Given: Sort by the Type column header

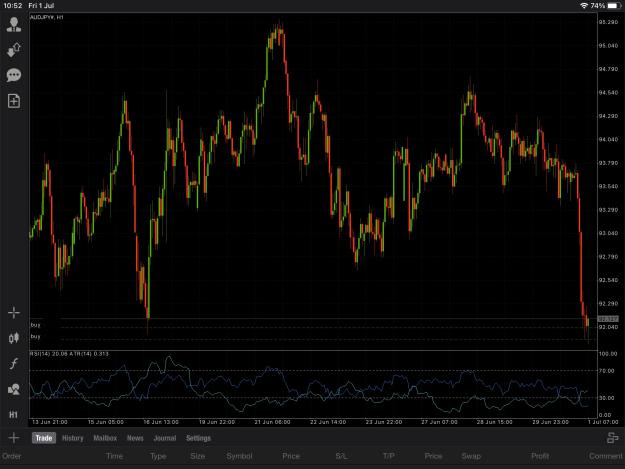Looking at the screenshot, I should 158,456.
